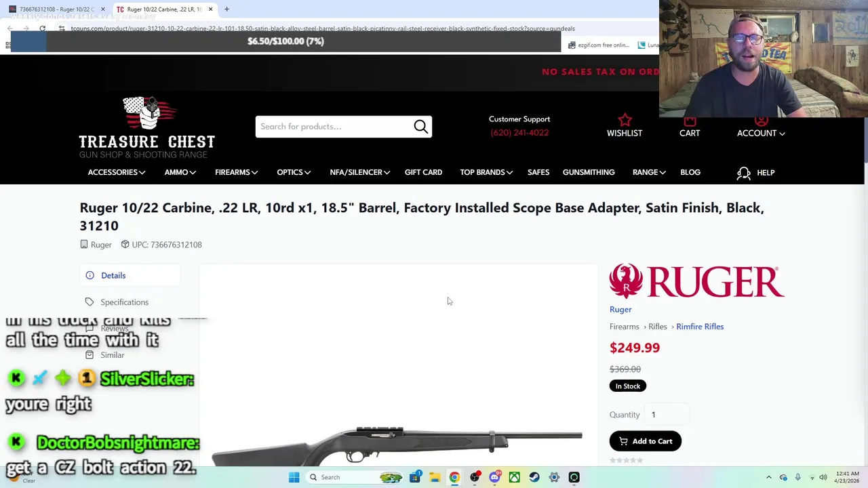868x488 pixels.
Task: Click the UPC box icon
Action: pyautogui.click(x=125, y=245)
